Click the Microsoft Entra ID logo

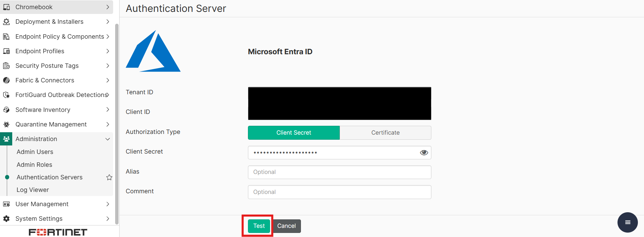pos(153,51)
